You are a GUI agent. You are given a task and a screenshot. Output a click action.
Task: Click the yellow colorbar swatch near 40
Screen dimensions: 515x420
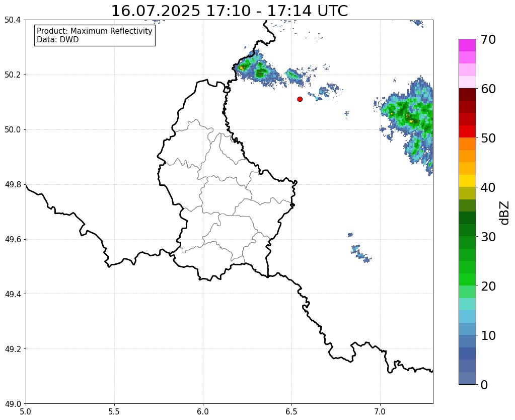click(x=467, y=181)
